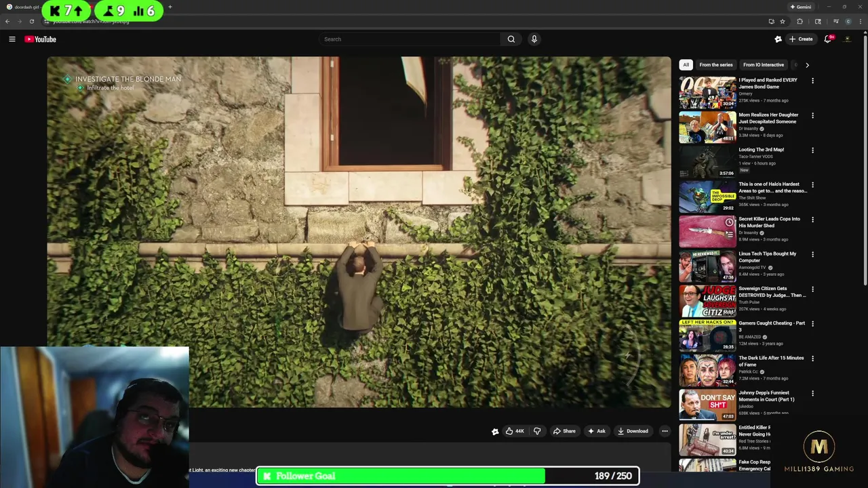Open the Linus Tech Tips video thumbnail
Screen dimensions: 868x488
707,266
